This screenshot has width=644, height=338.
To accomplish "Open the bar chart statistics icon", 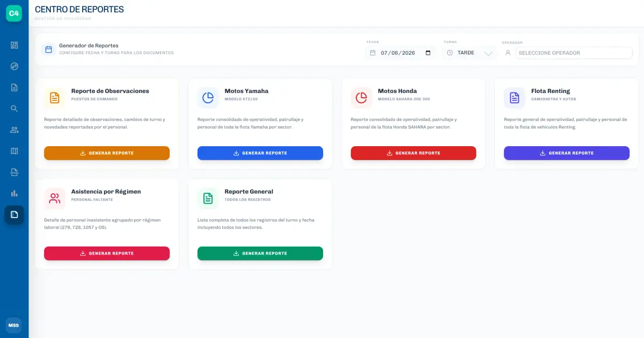I will click(x=14, y=193).
